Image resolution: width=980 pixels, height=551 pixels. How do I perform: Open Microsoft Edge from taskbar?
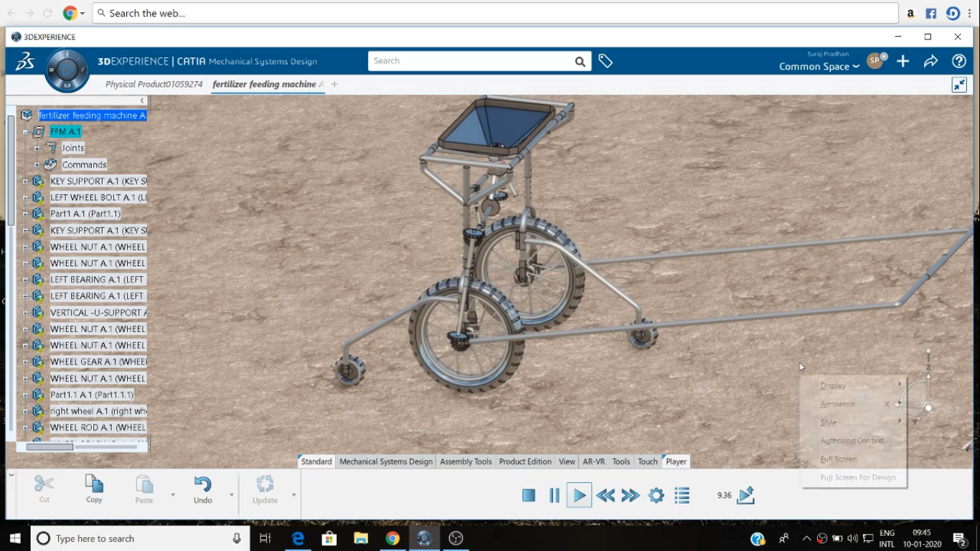click(298, 538)
